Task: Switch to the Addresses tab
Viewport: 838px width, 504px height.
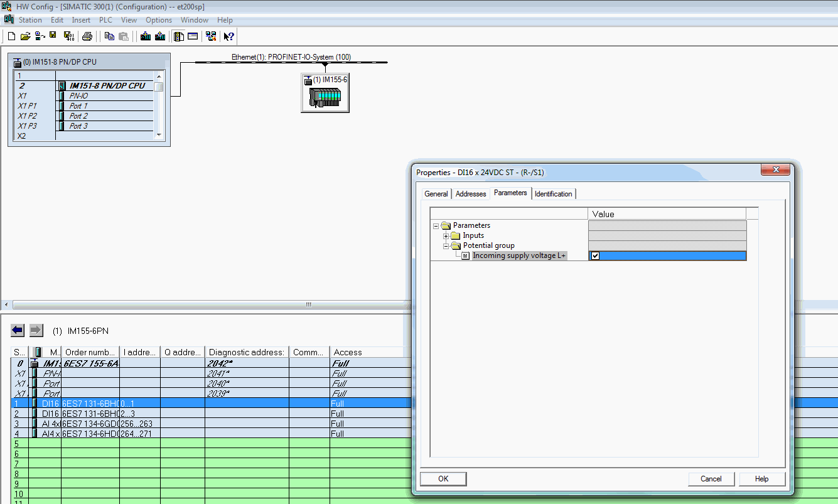Action: (471, 194)
